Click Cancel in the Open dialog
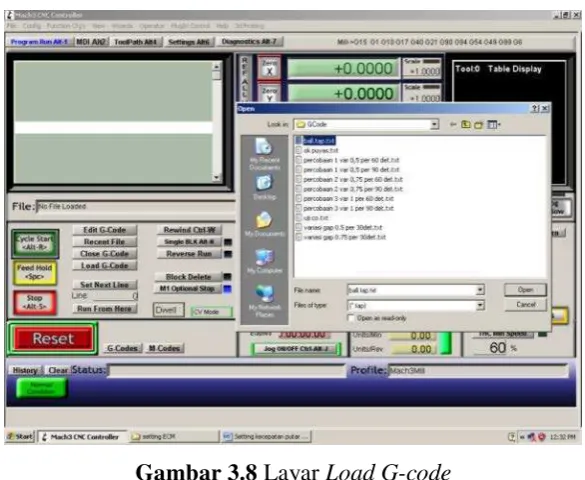The height and width of the screenshot is (480, 585). 525,305
